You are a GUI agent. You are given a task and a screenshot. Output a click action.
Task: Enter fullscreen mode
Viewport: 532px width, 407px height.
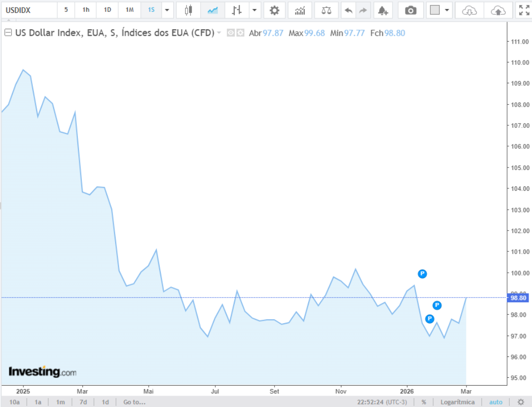pos(524,10)
